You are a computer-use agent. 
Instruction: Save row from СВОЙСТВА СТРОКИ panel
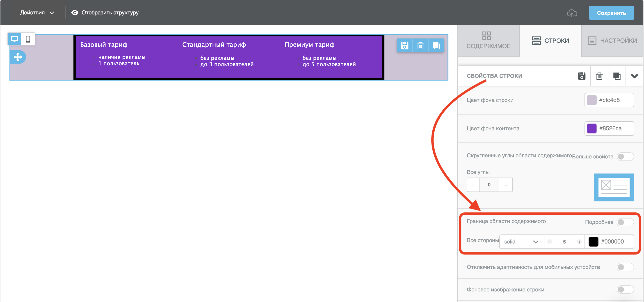[582, 76]
